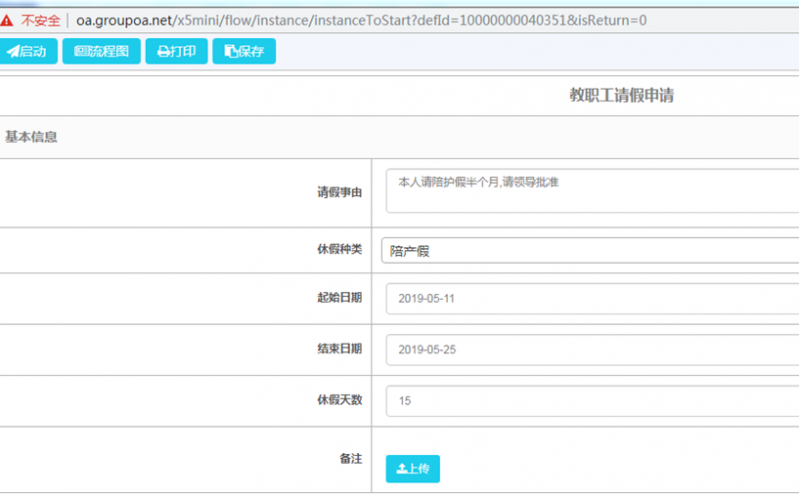Click the 休假种类 field label
This screenshot has height=494, width=800.
click(339, 247)
